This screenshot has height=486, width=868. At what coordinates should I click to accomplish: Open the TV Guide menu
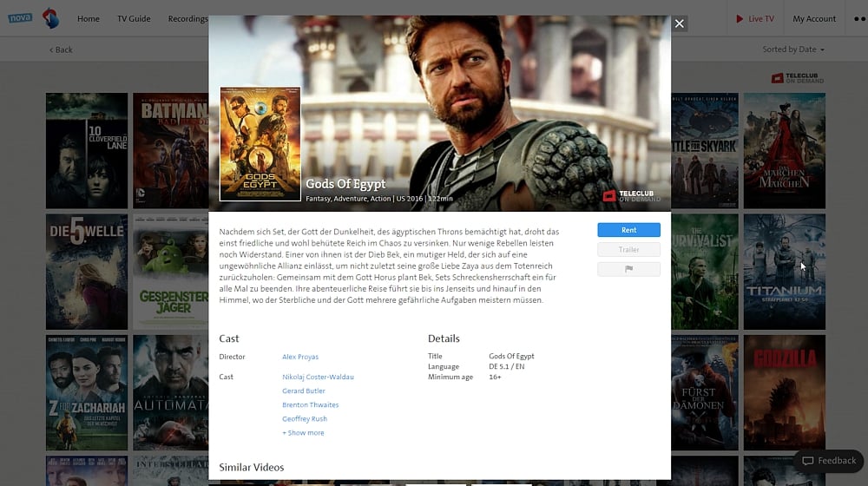coord(134,19)
